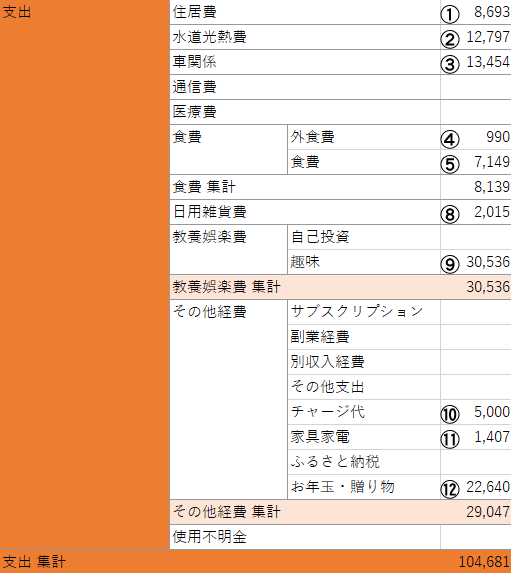Select the ふるさと納税 cell
511x573 pixels.
click(364, 462)
